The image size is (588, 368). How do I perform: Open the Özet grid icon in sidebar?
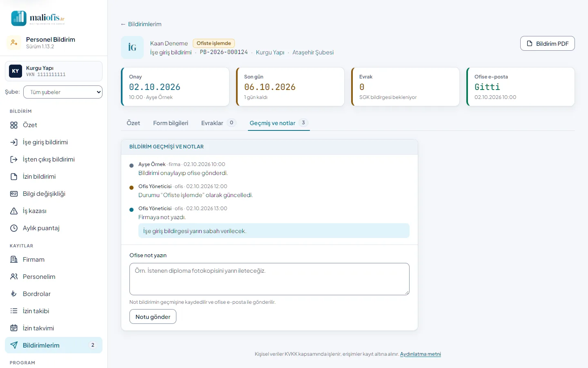click(14, 125)
